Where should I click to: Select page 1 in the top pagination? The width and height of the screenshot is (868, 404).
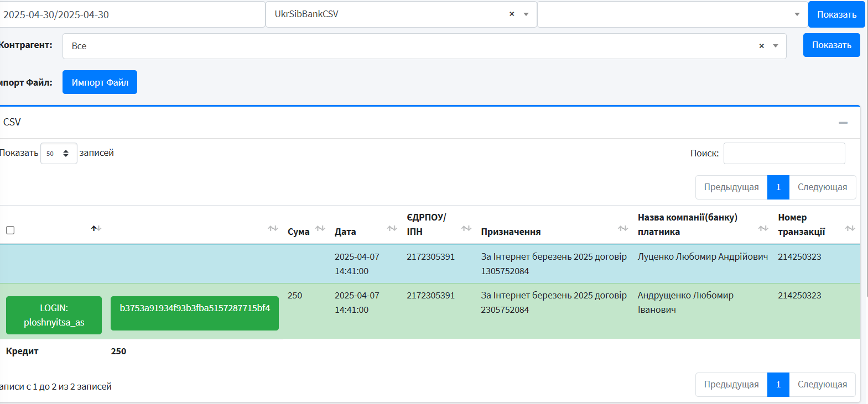[778, 187]
